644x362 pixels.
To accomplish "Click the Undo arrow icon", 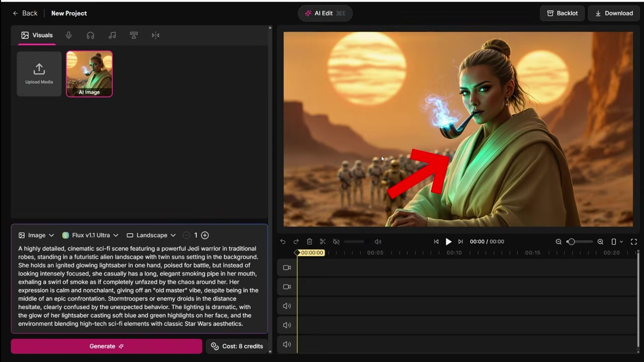I will [x=283, y=242].
